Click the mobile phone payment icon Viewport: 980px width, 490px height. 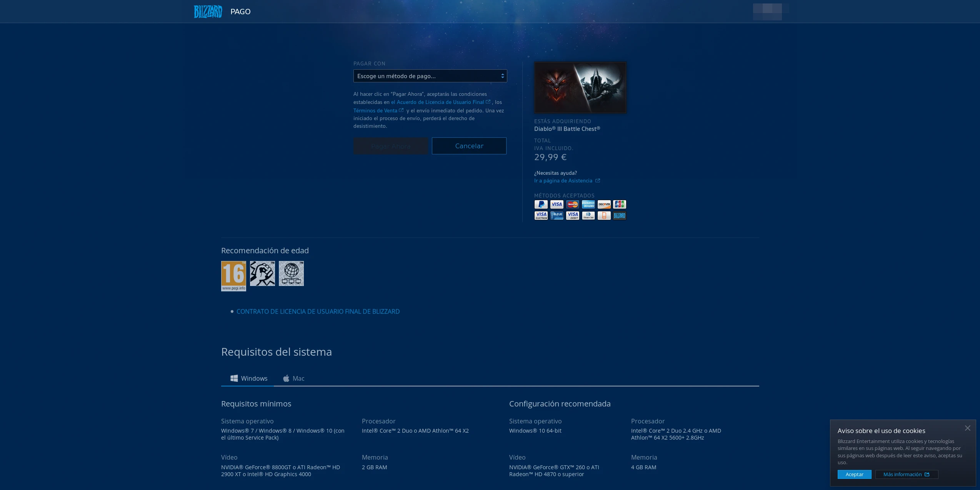click(x=604, y=216)
